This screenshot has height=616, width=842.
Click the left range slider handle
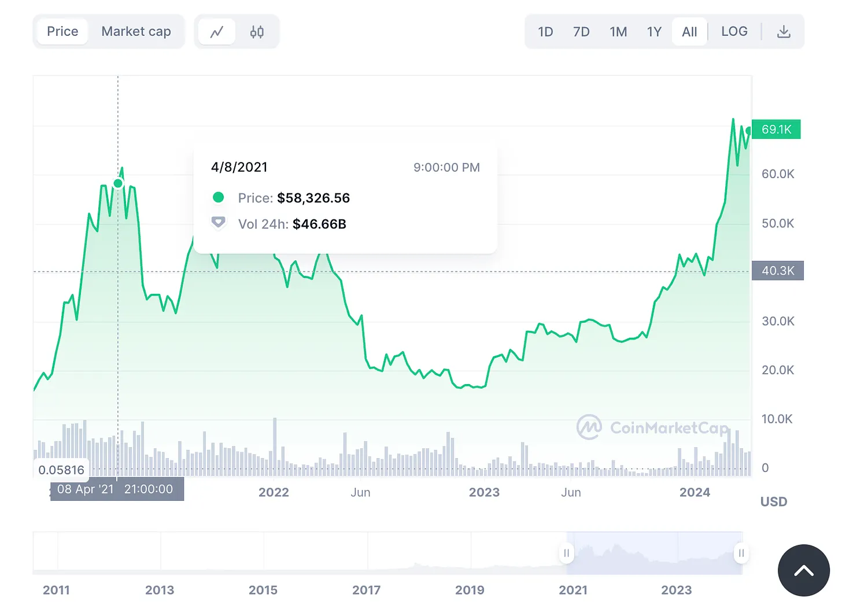coord(566,553)
